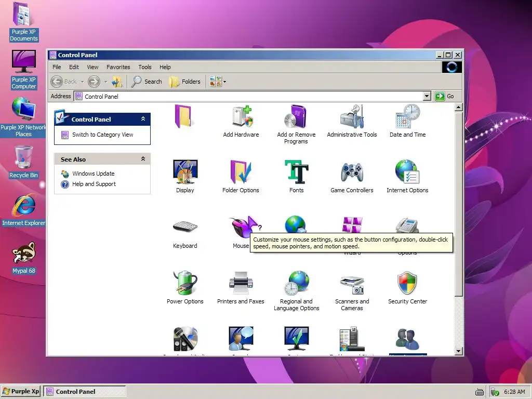Viewport: 532px width, 399px height.
Task: Open the Forward history dropdown arrow
Action: point(105,82)
